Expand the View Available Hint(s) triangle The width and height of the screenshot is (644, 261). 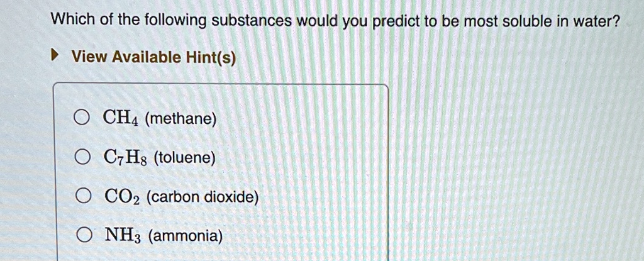pos(54,57)
